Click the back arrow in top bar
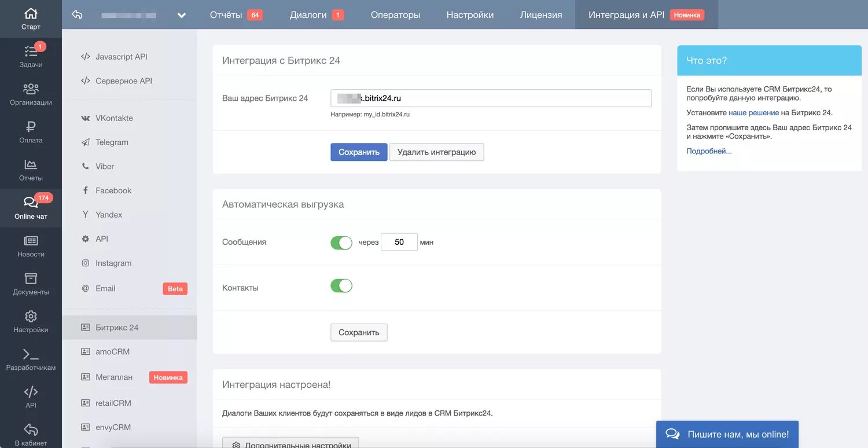868x448 pixels. (x=77, y=15)
